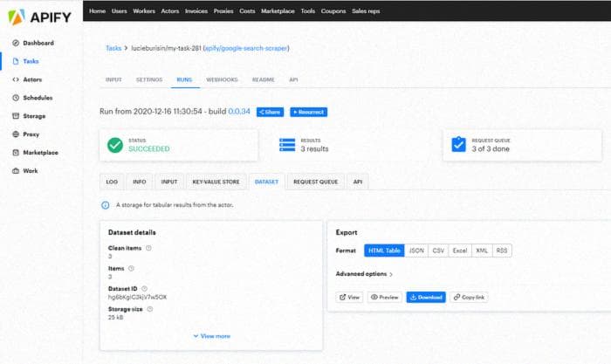Screen dimensions: 611x364
Task: Open Storage via its sidebar icon
Action: 16,116
